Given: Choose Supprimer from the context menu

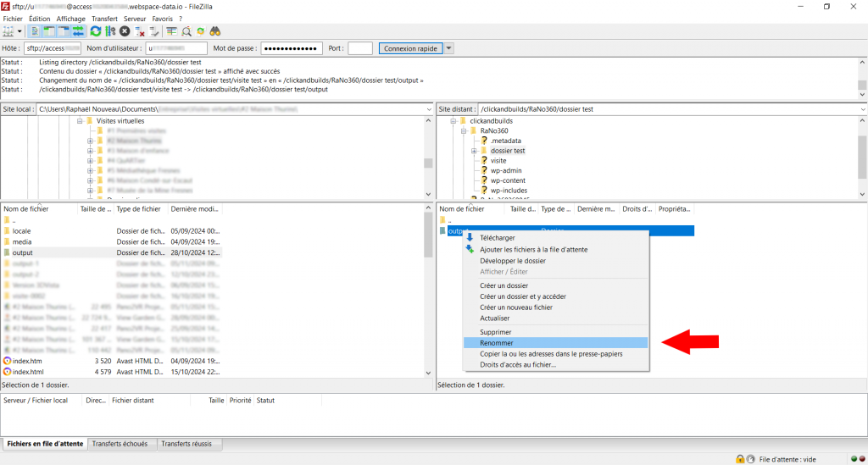Looking at the screenshot, I should tap(495, 332).
